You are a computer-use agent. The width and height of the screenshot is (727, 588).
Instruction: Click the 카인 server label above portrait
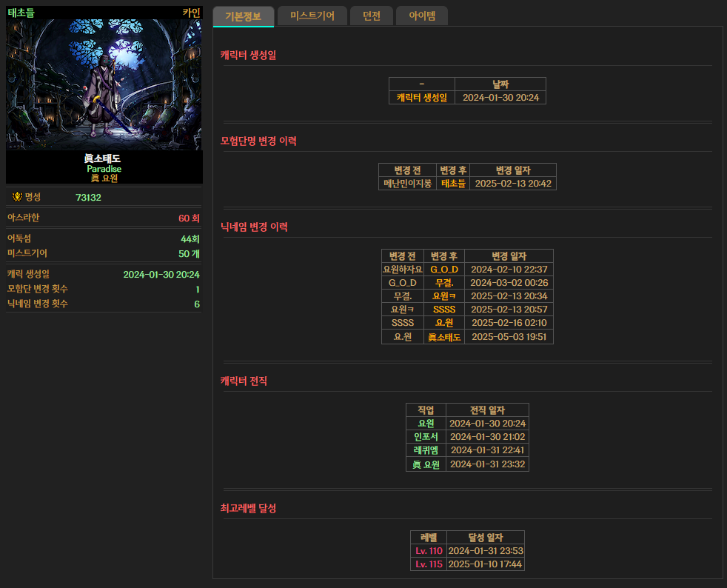[191, 13]
